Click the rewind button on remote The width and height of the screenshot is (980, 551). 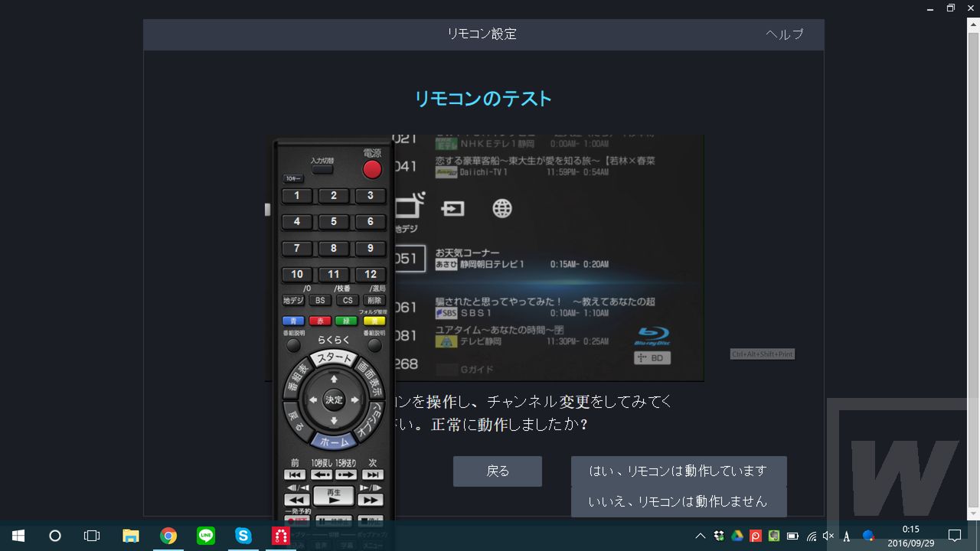point(296,500)
